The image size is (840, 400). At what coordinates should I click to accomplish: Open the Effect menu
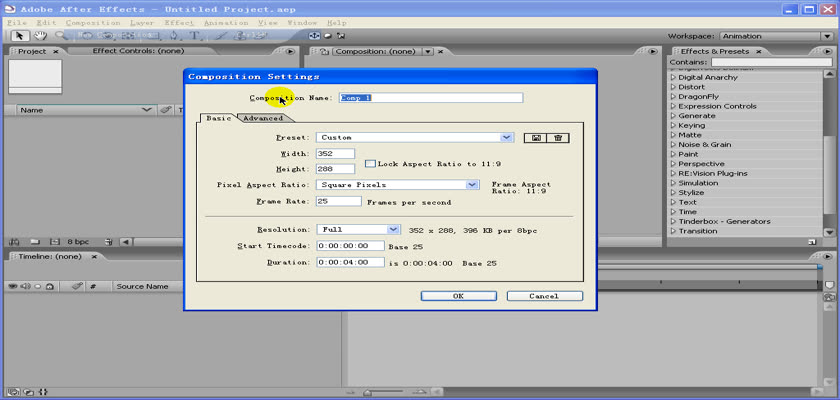tap(179, 23)
